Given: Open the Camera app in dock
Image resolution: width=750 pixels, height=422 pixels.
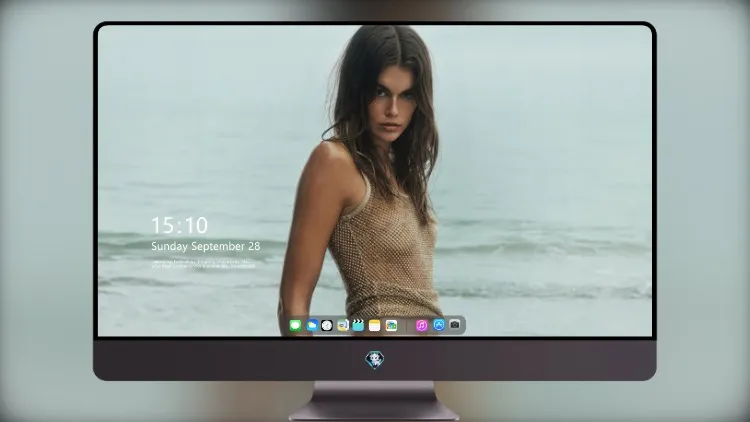Looking at the screenshot, I should click(x=455, y=324).
